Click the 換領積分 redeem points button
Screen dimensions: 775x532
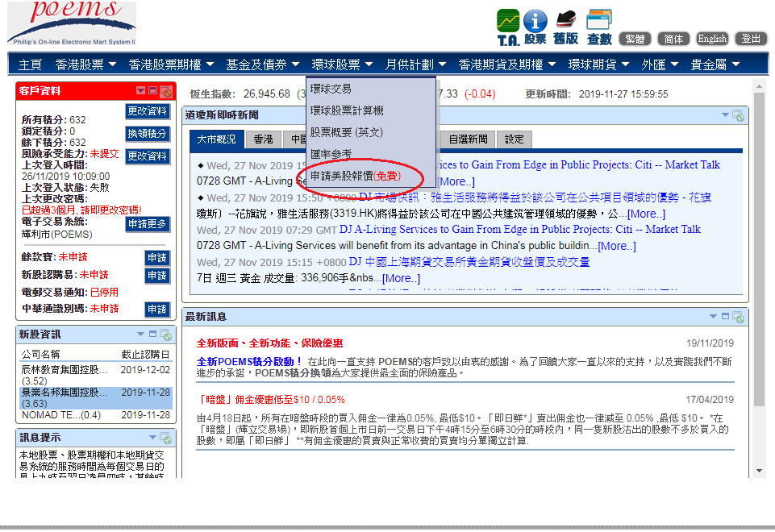pyautogui.click(x=148, y=134)
